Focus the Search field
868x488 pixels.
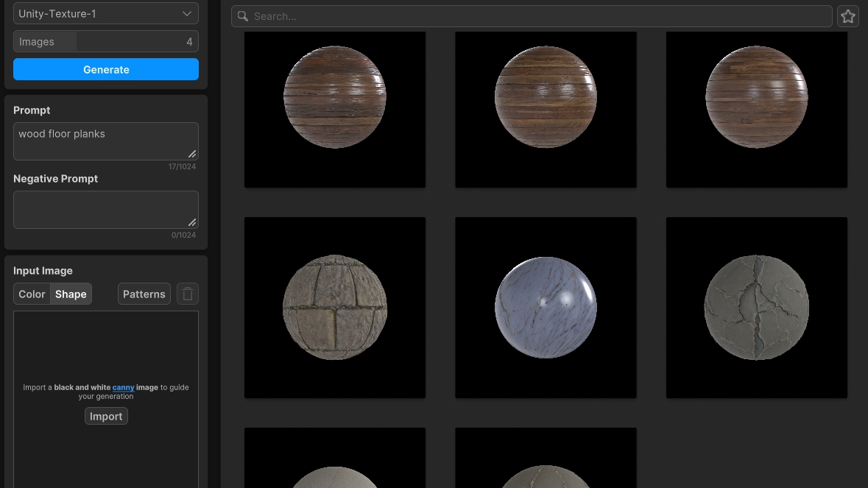pos(532,16)
